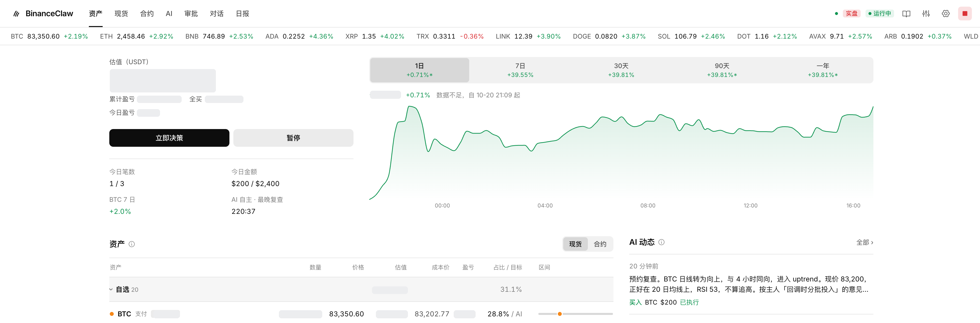980x323 pixels.
Task: Click the TRX ticker -0.36%
Action: click(x=472, y=36)
